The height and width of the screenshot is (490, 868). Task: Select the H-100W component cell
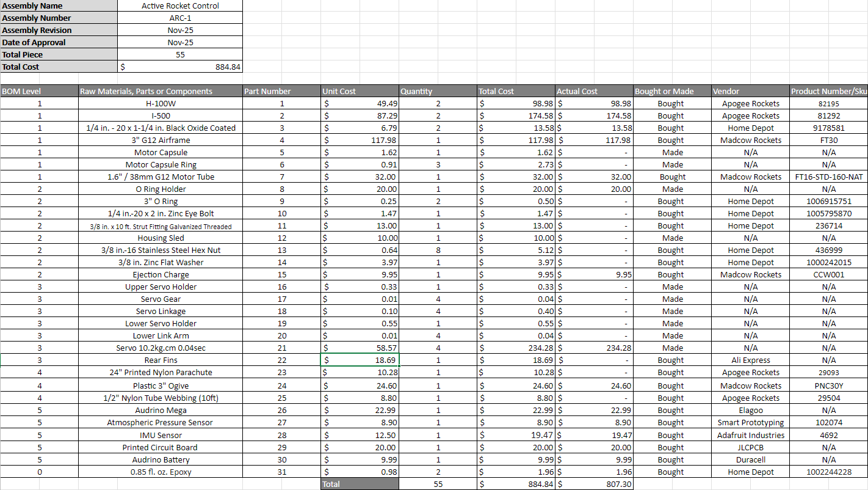(161, 103)
